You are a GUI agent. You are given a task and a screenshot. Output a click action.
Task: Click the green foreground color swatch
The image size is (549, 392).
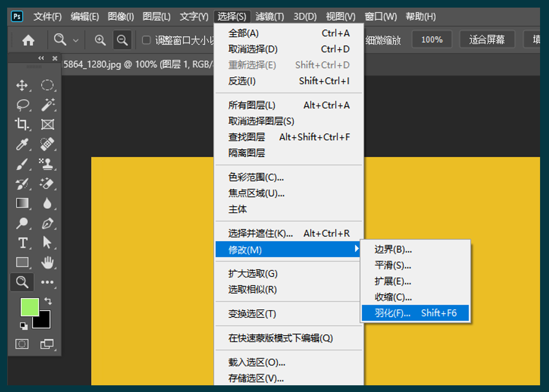[29, 307]
